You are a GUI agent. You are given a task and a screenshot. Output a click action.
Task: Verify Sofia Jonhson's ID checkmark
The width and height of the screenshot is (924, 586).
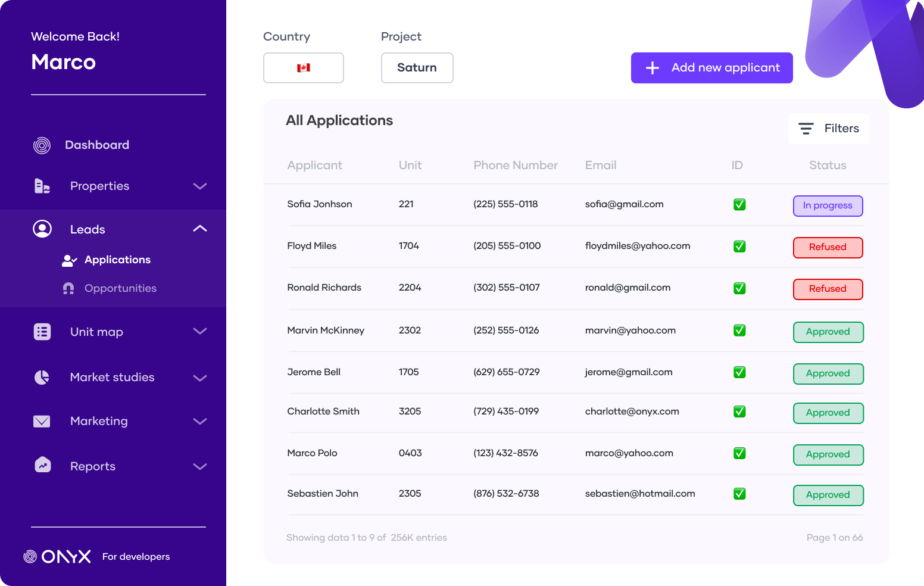(x=739, y=204)
